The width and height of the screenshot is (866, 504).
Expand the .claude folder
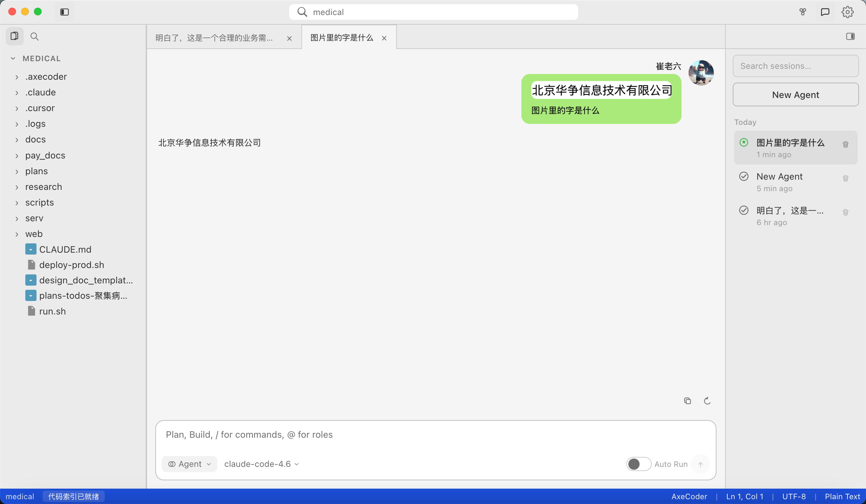[x=17, y=93]
